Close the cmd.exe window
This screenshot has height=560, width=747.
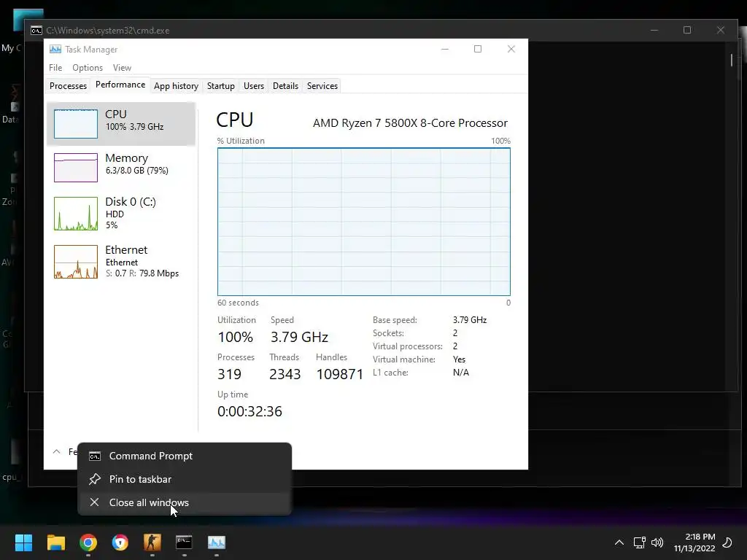(720, 30)
